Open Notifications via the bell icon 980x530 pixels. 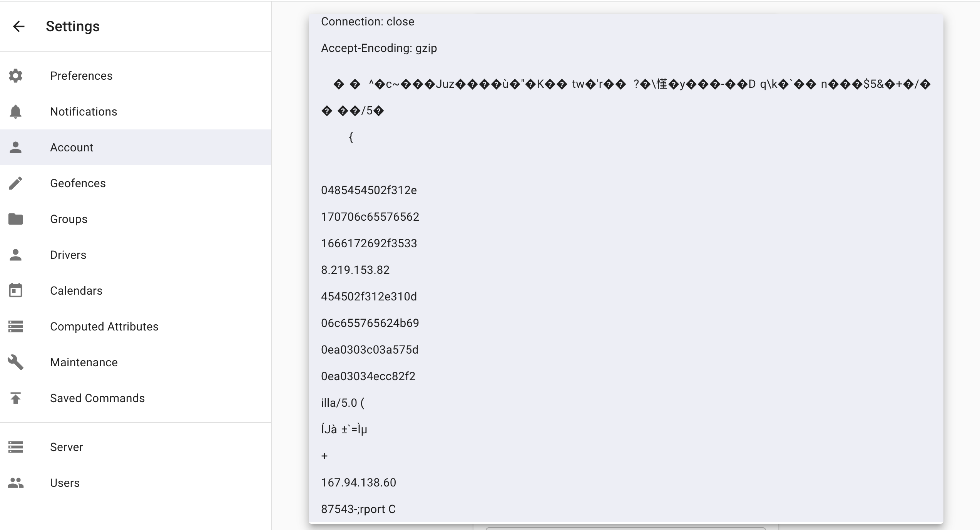click(x=16, y=111)
